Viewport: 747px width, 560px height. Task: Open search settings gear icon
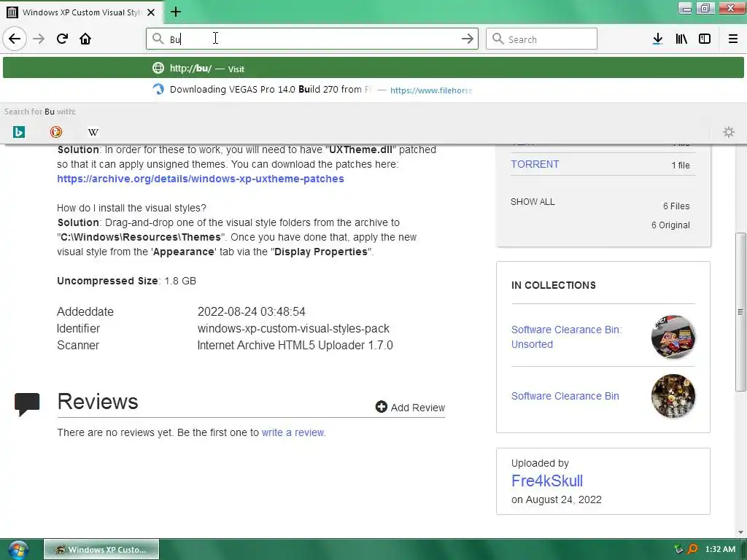729,132
